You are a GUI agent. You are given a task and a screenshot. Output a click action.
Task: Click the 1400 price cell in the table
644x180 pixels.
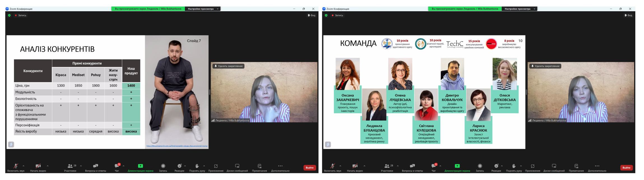131,86
